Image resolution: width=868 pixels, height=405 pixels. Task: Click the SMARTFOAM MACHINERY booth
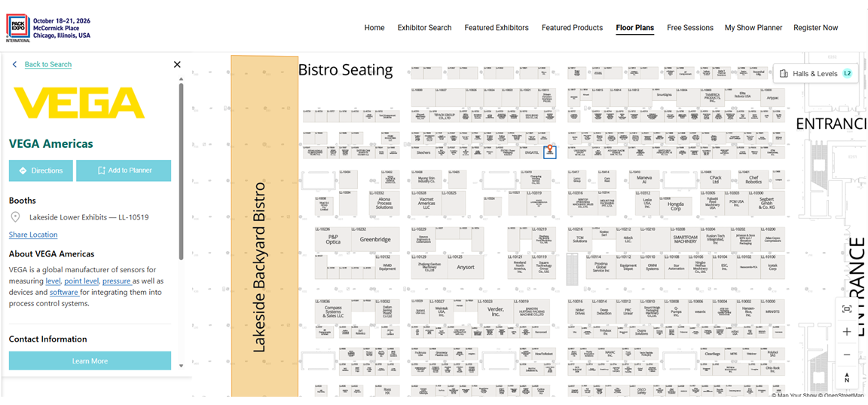click(685, 239)
